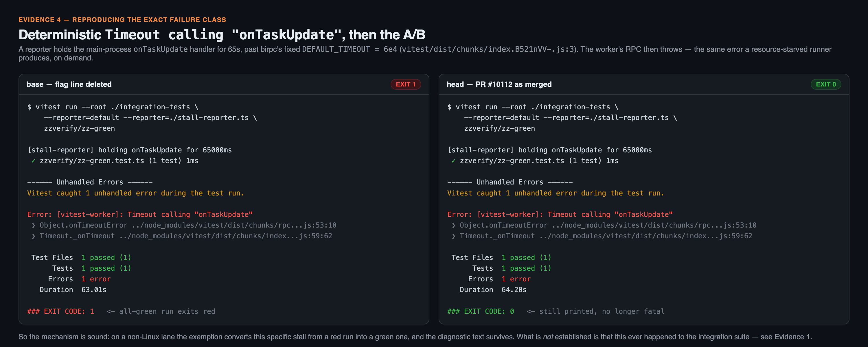
Task: Select the "still printed, no longer fatal" annotation
Action: point(602,311)
